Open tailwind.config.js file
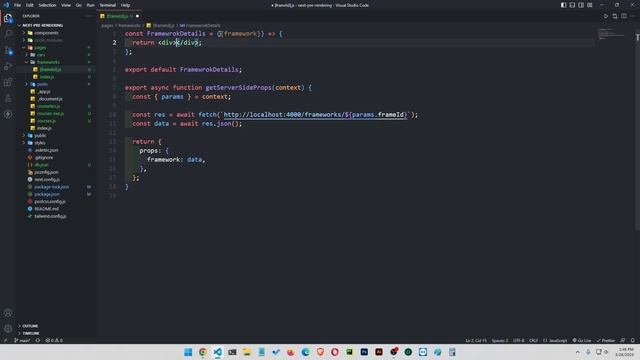Image resolution: width=640 pixels, height=360 pixels. 50,216
